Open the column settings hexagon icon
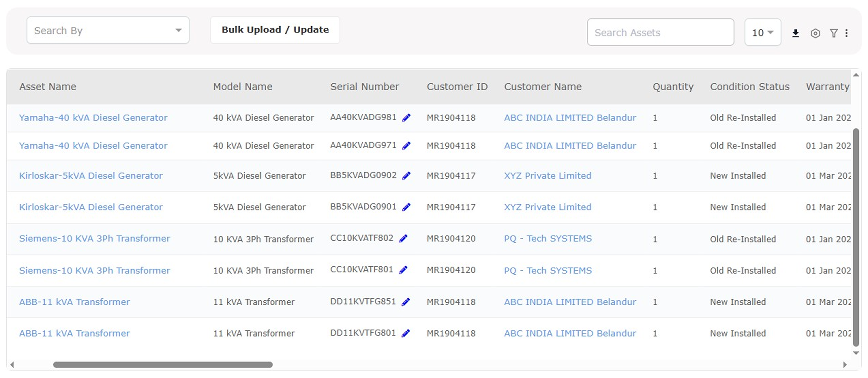 coord(815,33)
